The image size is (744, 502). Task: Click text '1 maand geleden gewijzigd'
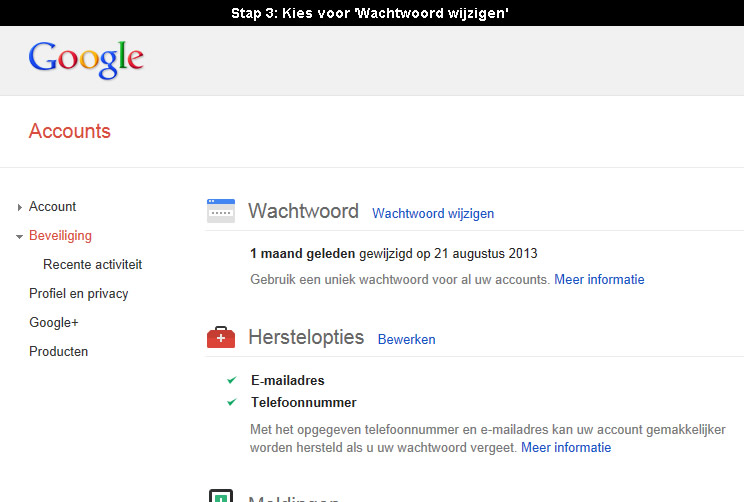(x=332, y=254)
